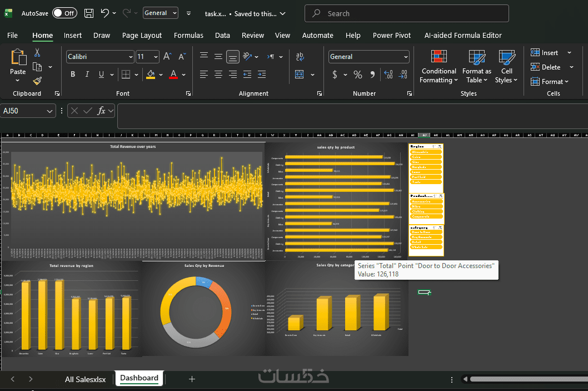Switch to the All Salesxlsx sheet tab

[x=85, y=379]
